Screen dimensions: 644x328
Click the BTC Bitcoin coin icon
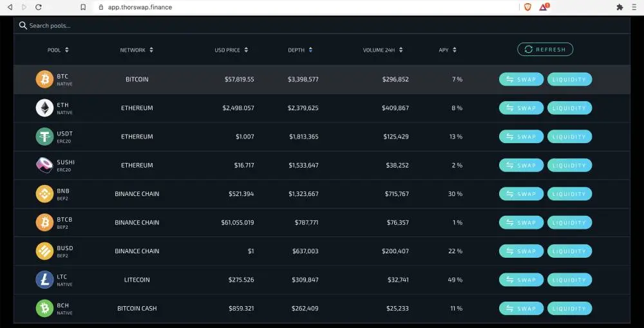point(44,79)
